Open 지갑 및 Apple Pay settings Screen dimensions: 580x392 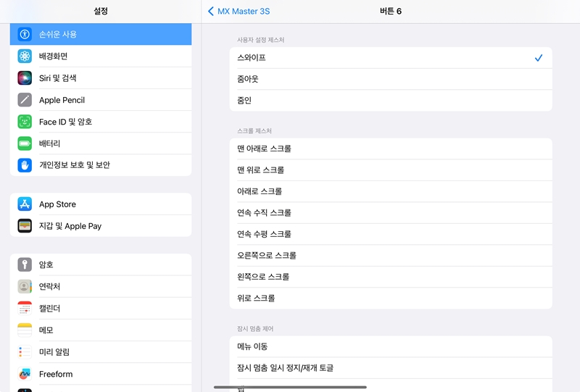click(101, 226)
